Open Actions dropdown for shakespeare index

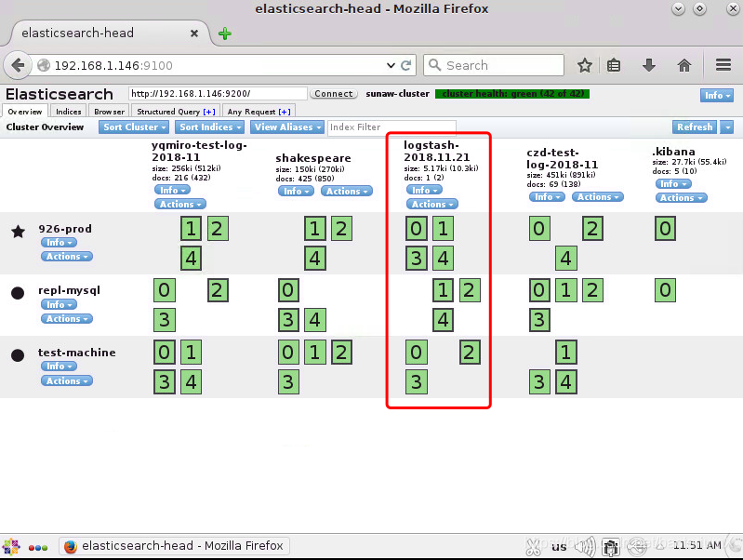click(346, 191)
